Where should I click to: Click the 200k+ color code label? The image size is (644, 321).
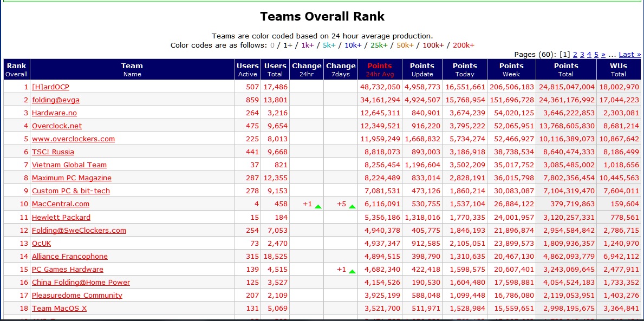click(463, 45)
